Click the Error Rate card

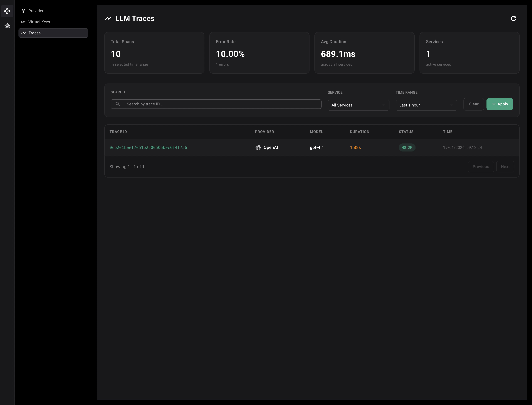click(259, 53)
